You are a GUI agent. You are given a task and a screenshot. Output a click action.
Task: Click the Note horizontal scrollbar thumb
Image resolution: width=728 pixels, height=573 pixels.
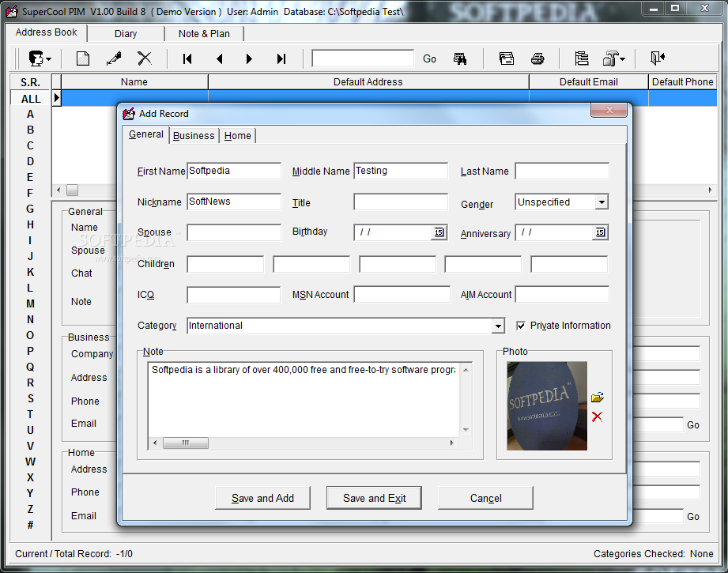click(x=185, y=443)
